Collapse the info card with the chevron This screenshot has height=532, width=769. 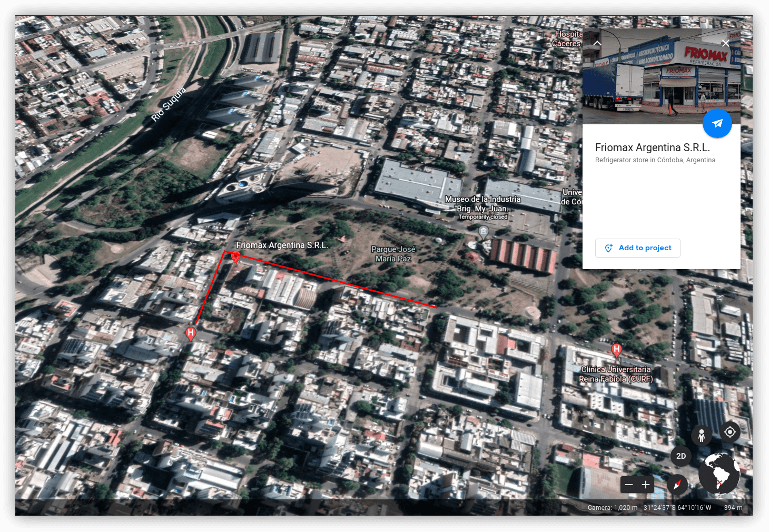[x=597, y=43]
